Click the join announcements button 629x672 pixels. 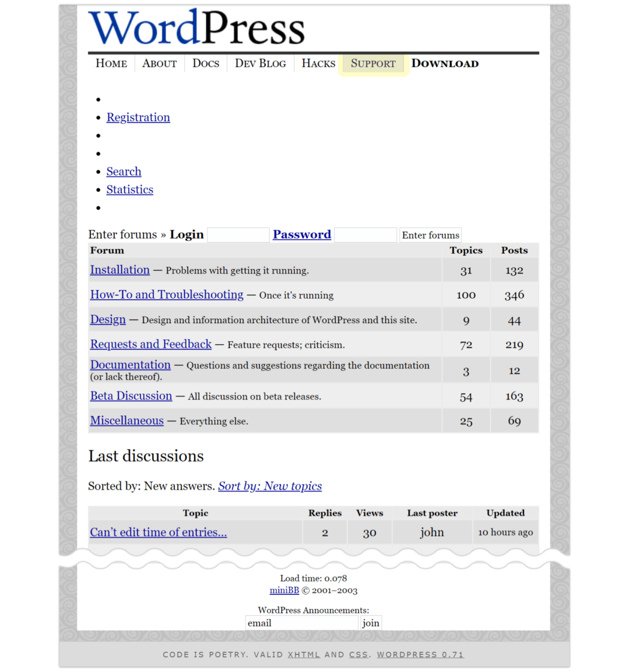(x=370, y=623)
